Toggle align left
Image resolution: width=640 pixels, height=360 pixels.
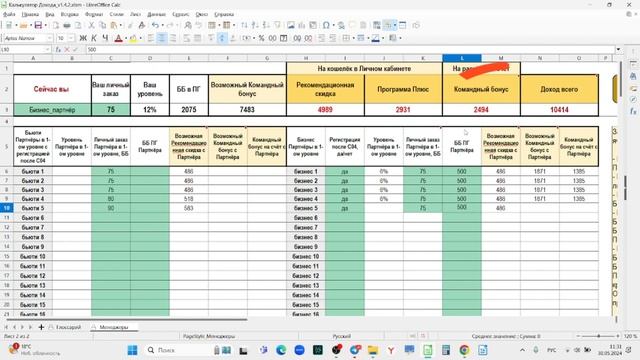pos(151,38)
